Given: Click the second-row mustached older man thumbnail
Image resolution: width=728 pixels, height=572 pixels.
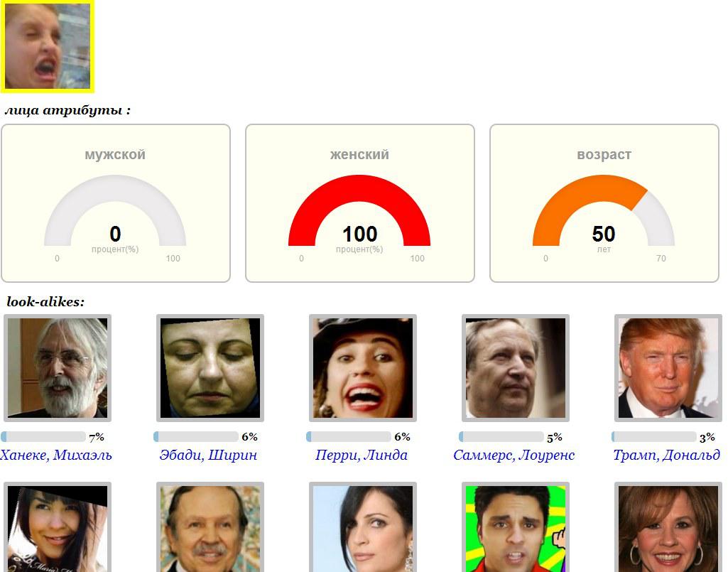Looking at the screenshot, I should tap(210, 527).
